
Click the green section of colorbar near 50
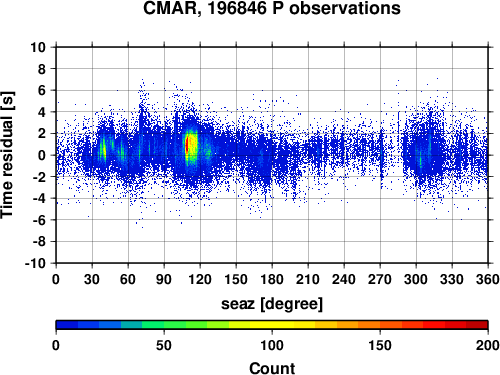point(164,325)
